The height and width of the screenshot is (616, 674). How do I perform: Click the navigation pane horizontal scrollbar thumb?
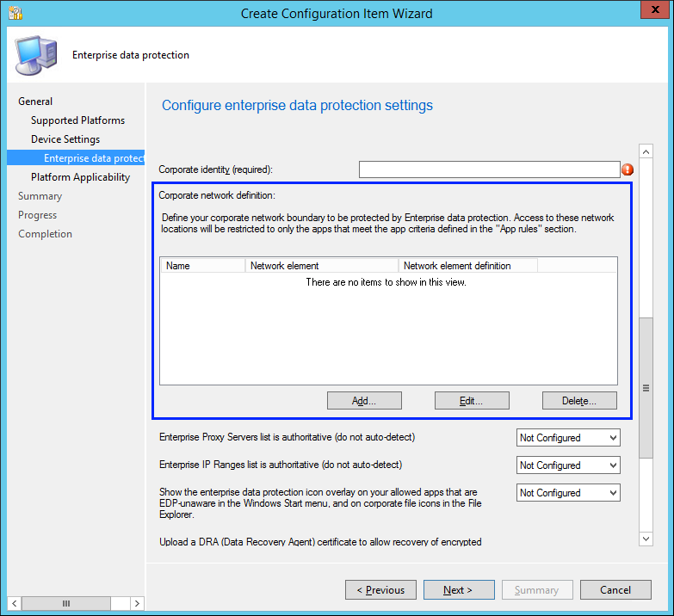(x=66, y=603)
